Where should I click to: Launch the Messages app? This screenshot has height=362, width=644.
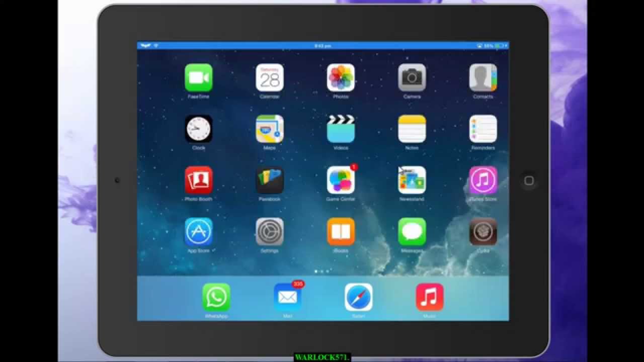[412, 231]
